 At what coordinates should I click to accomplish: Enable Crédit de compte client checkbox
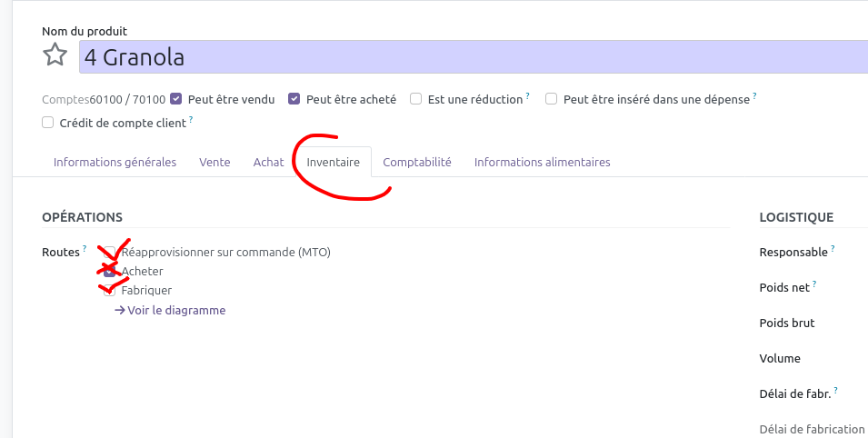(48, 123)
